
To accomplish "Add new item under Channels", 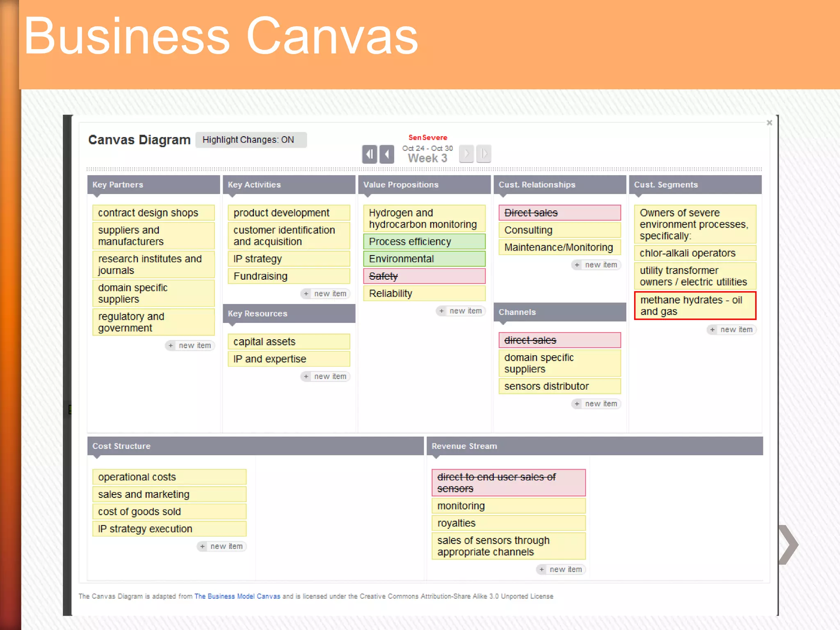I will pos(596,404).
